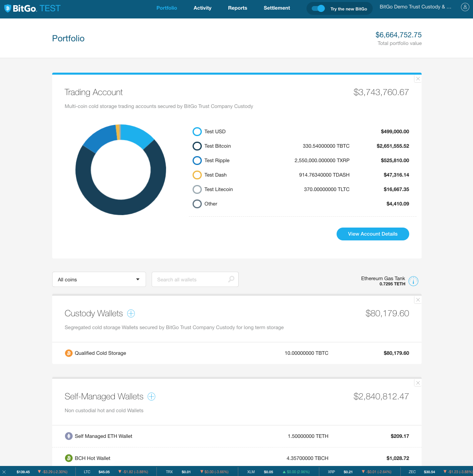The width and height of the screenshot is (473, 476).
Task: Open the All coins dropdown
Action: click(x=99, y=279)
